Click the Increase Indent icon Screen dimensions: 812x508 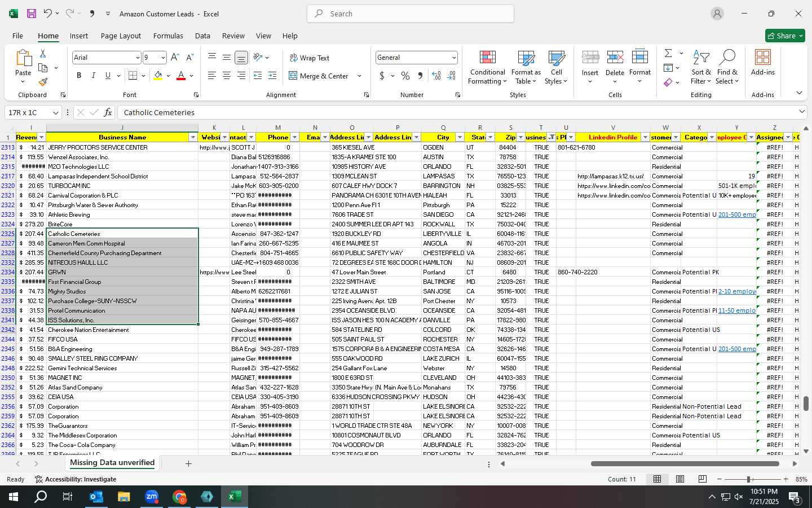pos(272,76)
